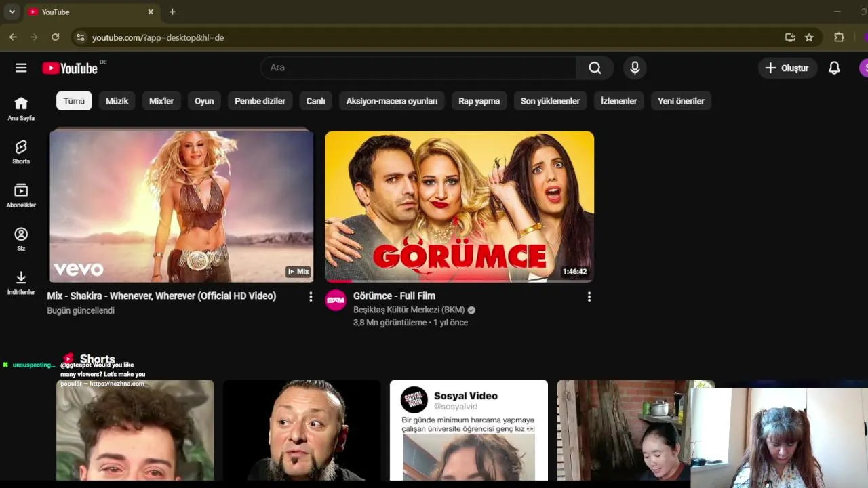Image resolution: width=868 pixels, height=488 pixels.
Task: Open browser extensions puzzle icon
Action: coord(839,37)
